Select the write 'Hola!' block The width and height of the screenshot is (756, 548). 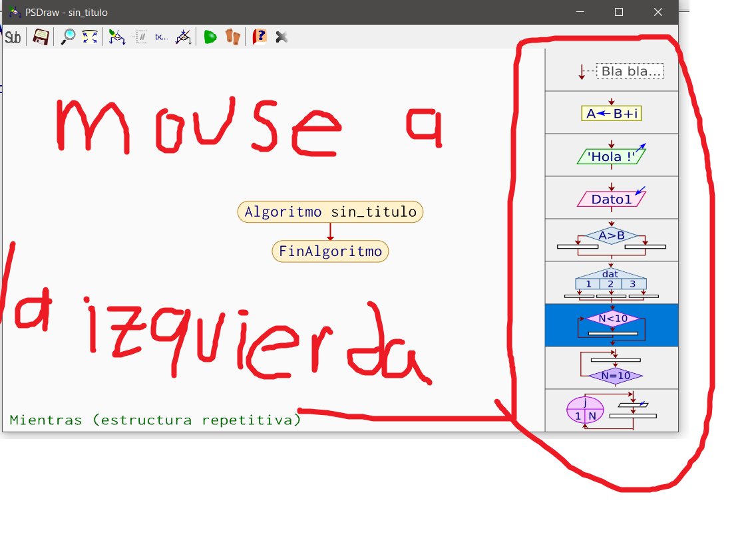[611, 155]
